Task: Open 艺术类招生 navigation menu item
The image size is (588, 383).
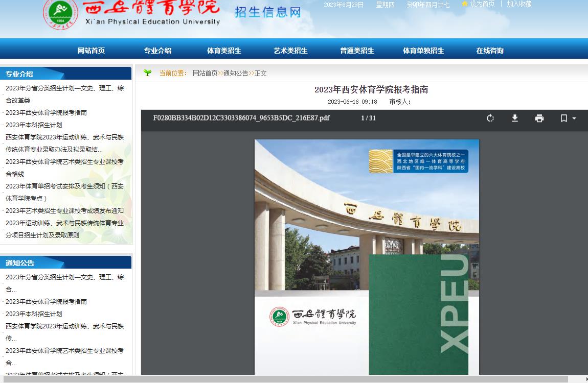Action: 290,51
